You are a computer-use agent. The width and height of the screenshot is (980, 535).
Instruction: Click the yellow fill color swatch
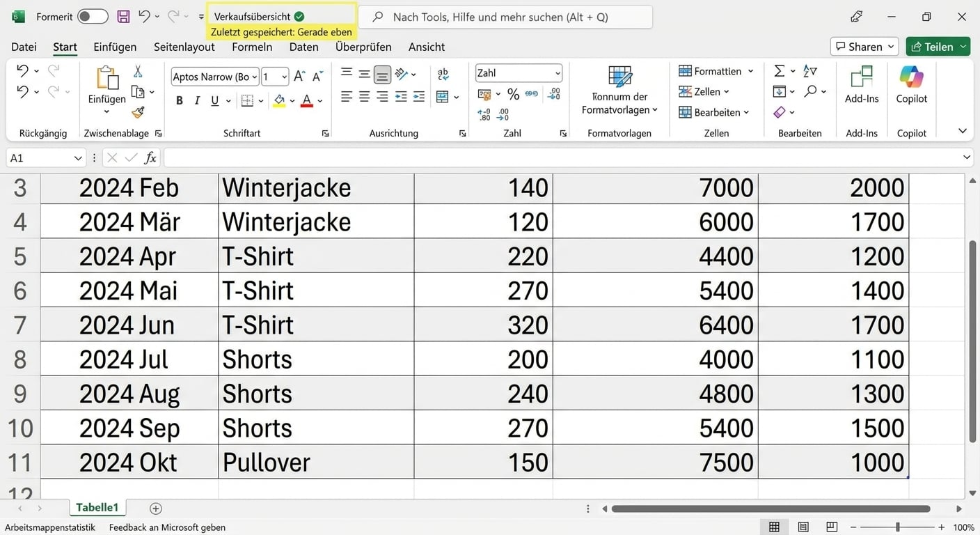tap(279, 101)
